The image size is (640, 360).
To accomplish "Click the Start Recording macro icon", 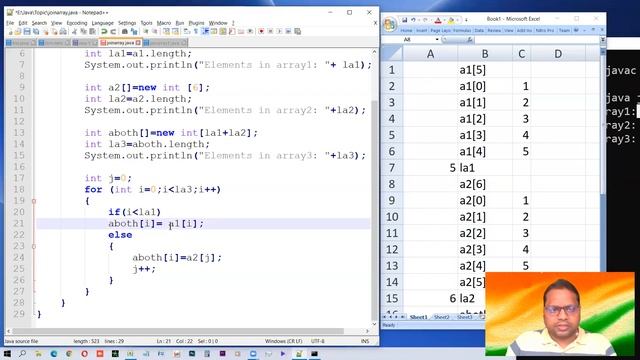I will coord(261,31).
